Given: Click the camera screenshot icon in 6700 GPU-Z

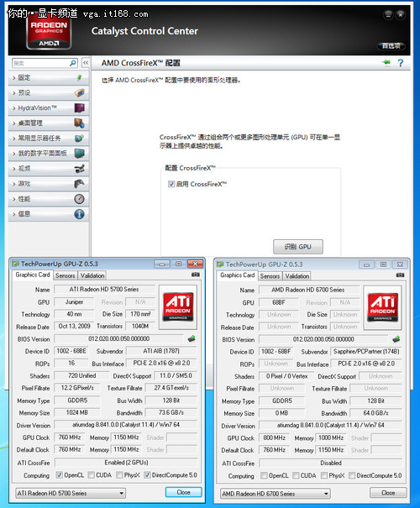Looking at the screenshot, I should [400, 275].
